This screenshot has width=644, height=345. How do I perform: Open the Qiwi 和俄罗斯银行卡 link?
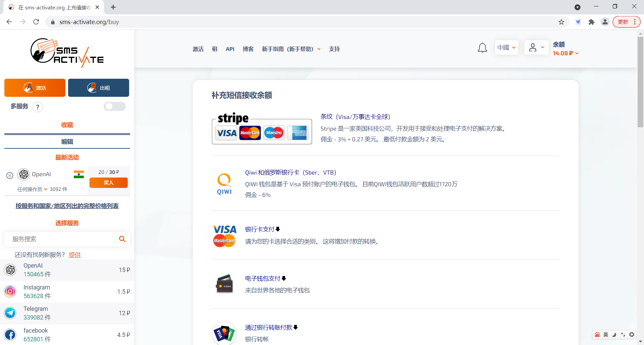[x=290, y=172]
